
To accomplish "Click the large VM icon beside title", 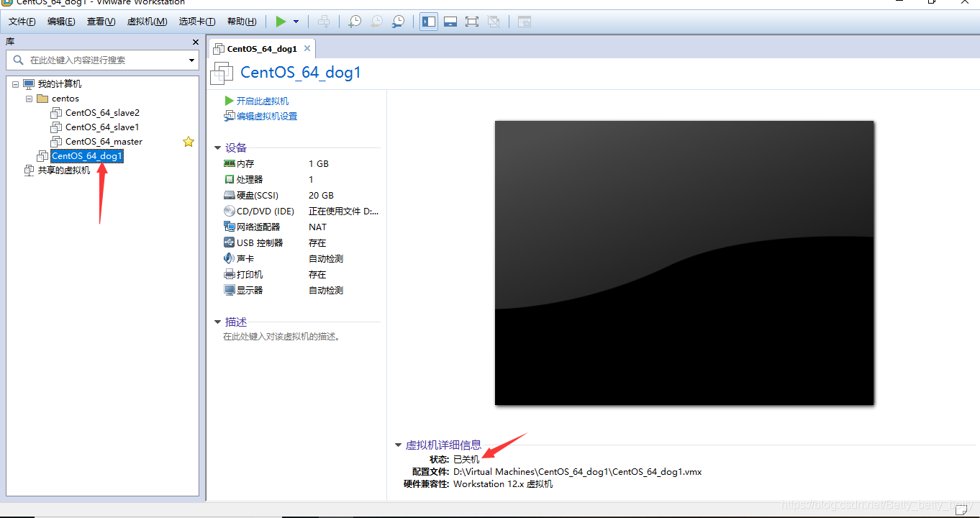I will pos(222,73).
